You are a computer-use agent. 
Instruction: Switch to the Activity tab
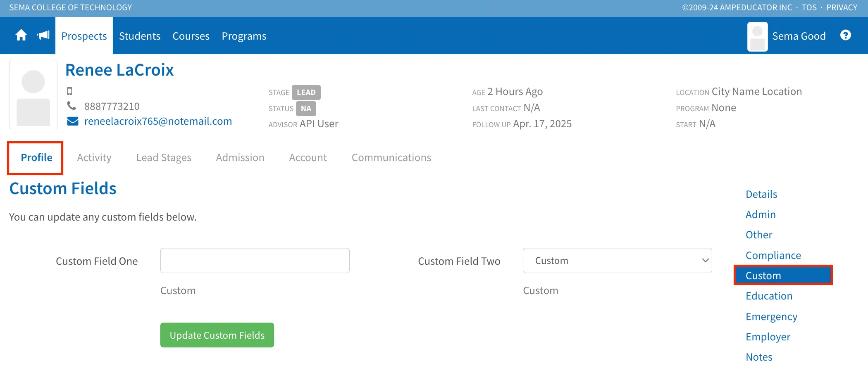coord(94,157)
